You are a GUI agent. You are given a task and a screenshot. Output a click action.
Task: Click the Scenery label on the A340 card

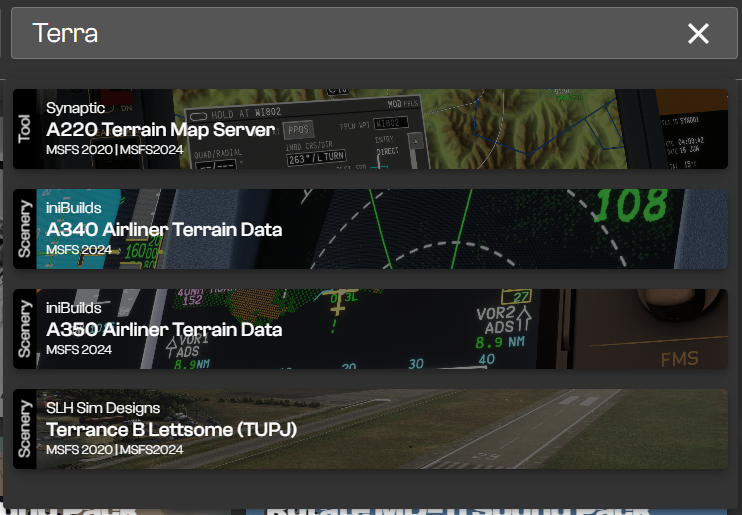point(25,229)
